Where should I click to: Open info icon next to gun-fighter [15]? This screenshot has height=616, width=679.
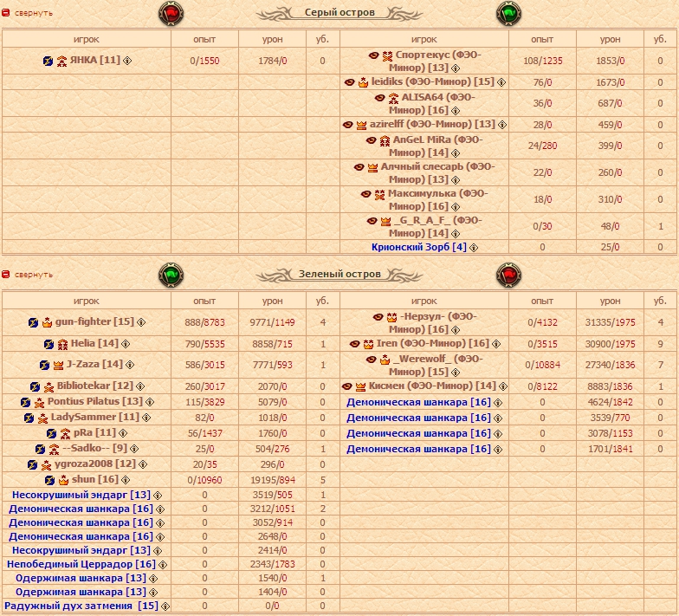coord(141,322)
